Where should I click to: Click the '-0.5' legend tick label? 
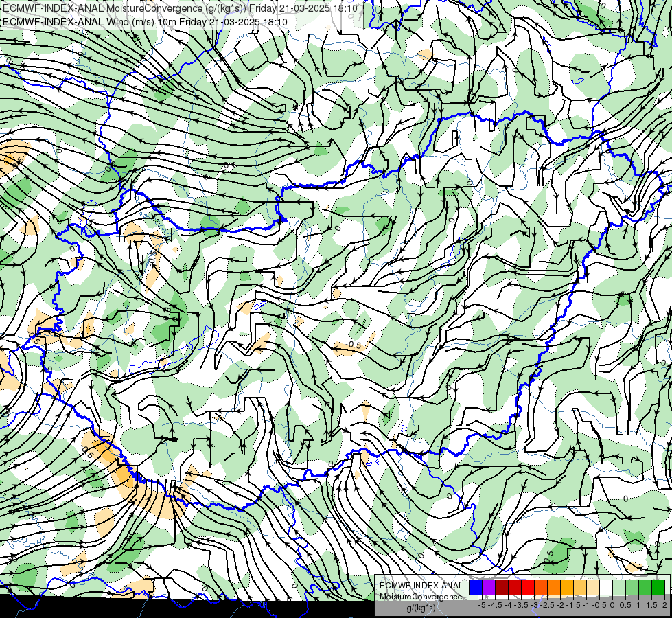[599, 605]
